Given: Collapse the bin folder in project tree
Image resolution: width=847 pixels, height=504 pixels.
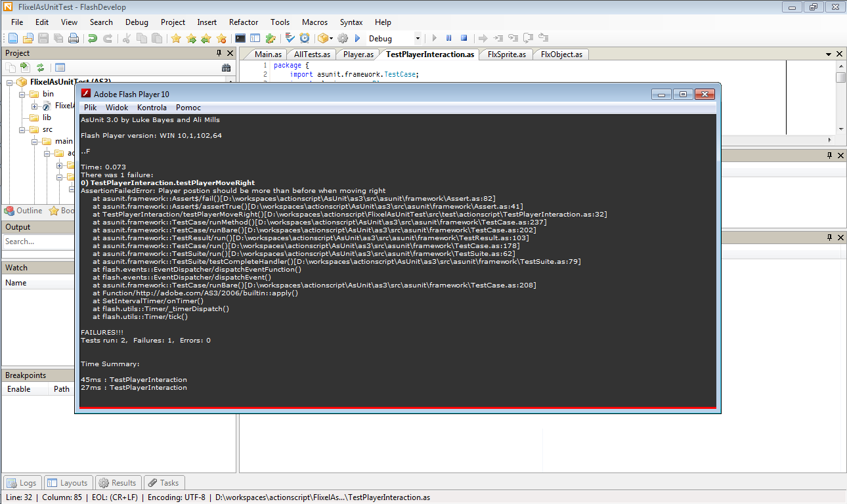Looking at the screenshot, I should [22, 94].
